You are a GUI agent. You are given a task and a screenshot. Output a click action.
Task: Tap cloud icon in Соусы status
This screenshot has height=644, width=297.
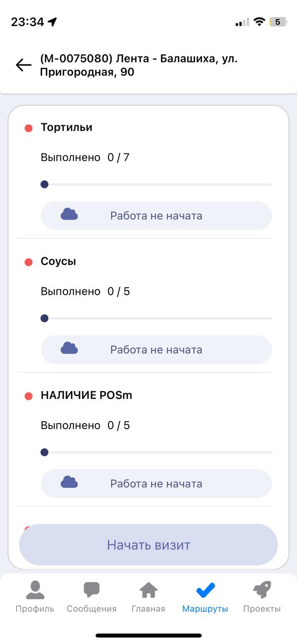click(69, 348)
